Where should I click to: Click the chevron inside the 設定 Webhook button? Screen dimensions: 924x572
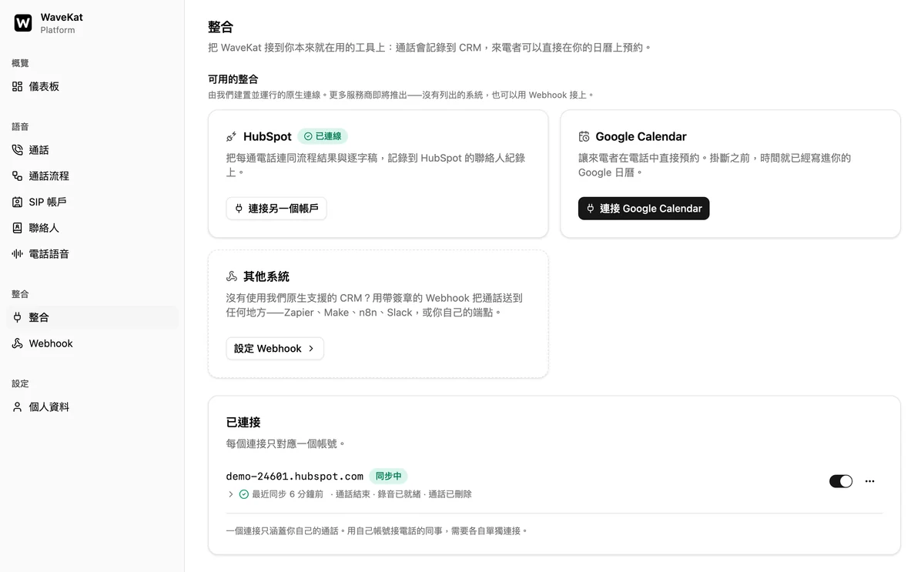click(311, 349)
